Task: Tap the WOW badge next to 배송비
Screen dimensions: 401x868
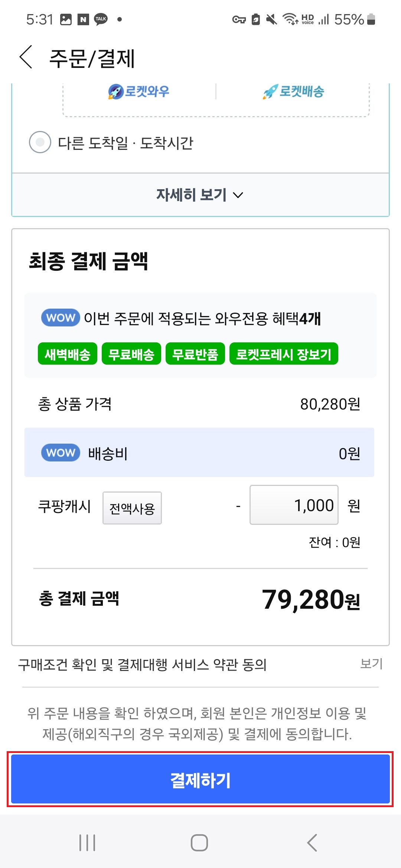Action: [x=61, y=453]
